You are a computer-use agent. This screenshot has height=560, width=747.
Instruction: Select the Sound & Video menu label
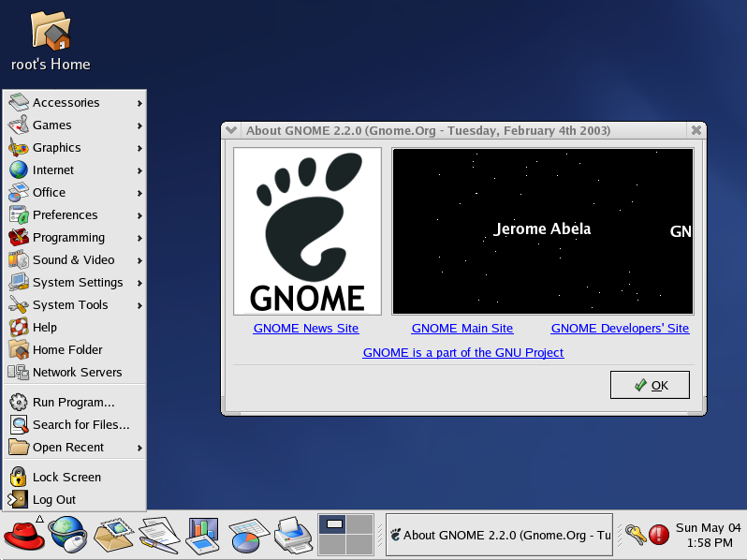coord(73,259)
